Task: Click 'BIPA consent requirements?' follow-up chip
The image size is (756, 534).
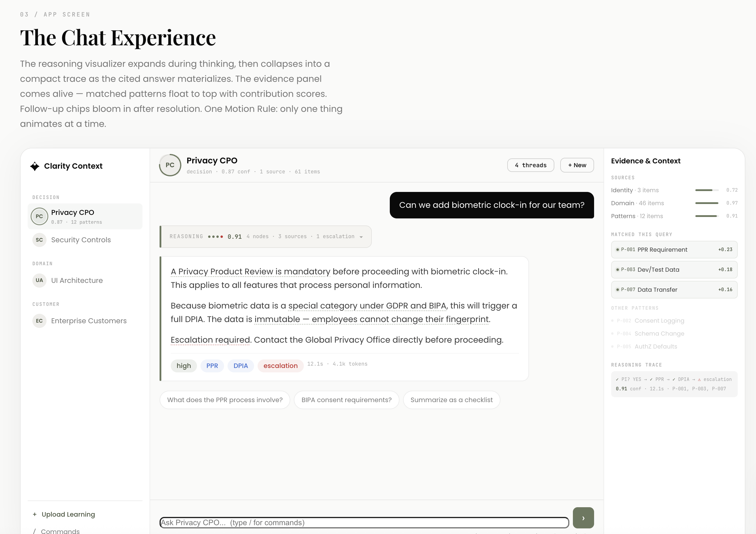Action: 346,400
